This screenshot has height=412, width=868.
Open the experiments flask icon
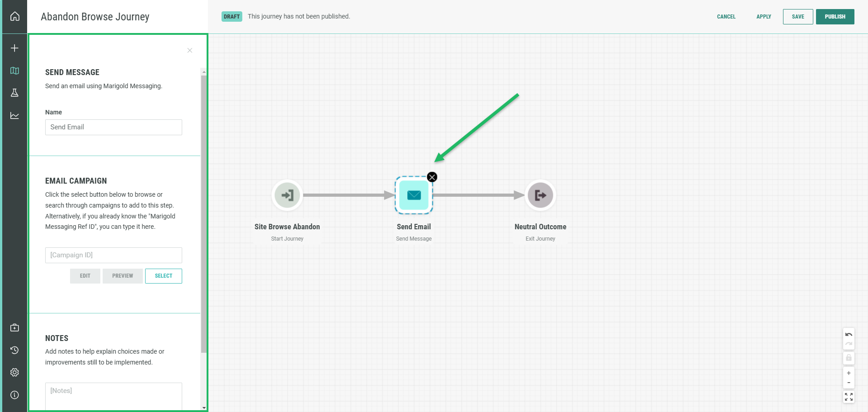14,93
